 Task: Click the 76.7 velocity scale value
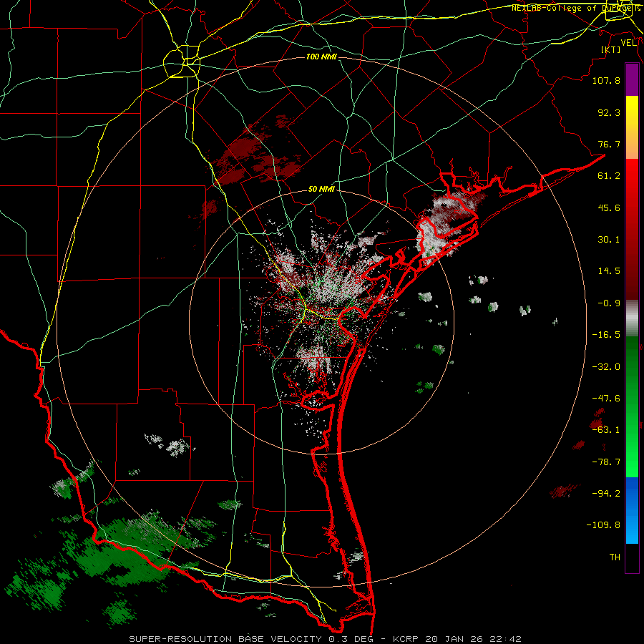click(609, 144)
